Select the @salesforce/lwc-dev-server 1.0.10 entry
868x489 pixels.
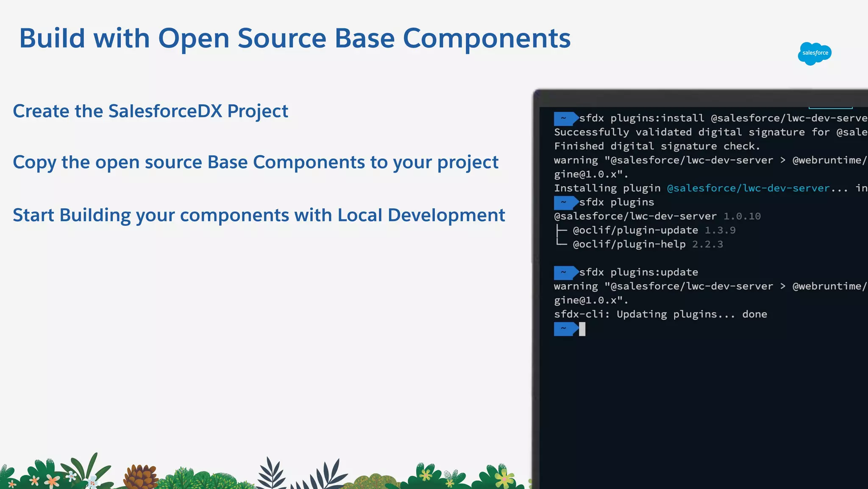tap(657, 216)
